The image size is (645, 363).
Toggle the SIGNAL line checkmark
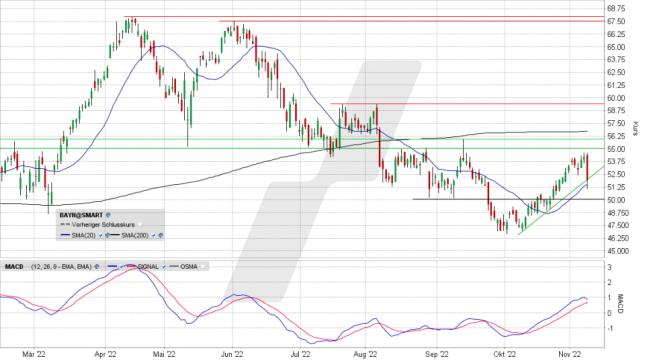pos(164,266)
